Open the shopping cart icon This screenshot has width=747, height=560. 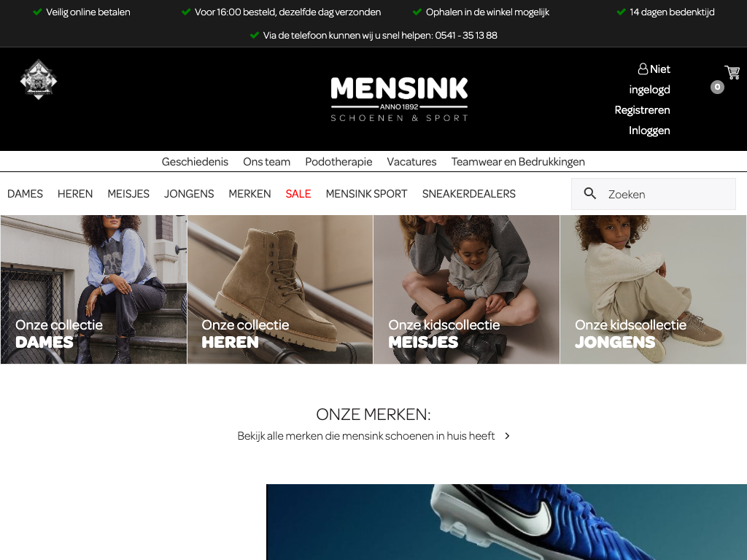coord(732,72)
